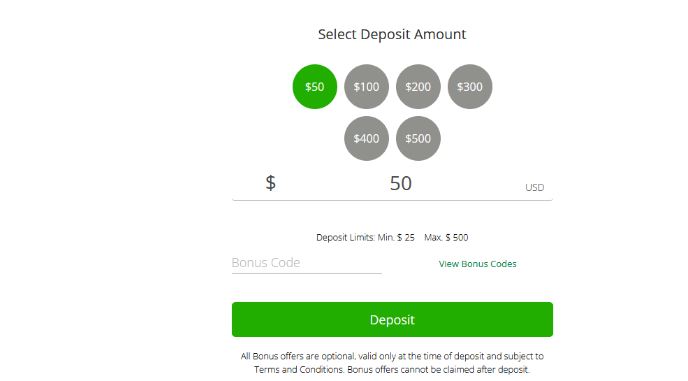The height and width of the screenshot is (381, 688).
Task: Click the USD currency label
Action: coord(534,187)
